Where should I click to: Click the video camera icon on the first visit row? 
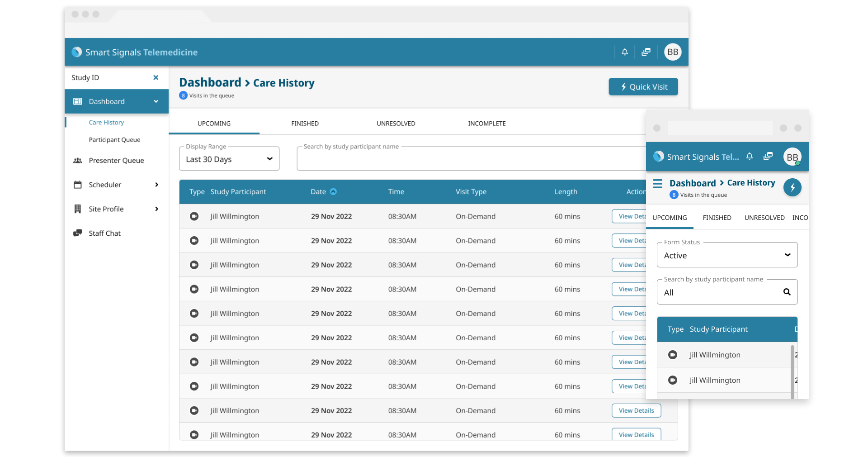click(194, 216)
